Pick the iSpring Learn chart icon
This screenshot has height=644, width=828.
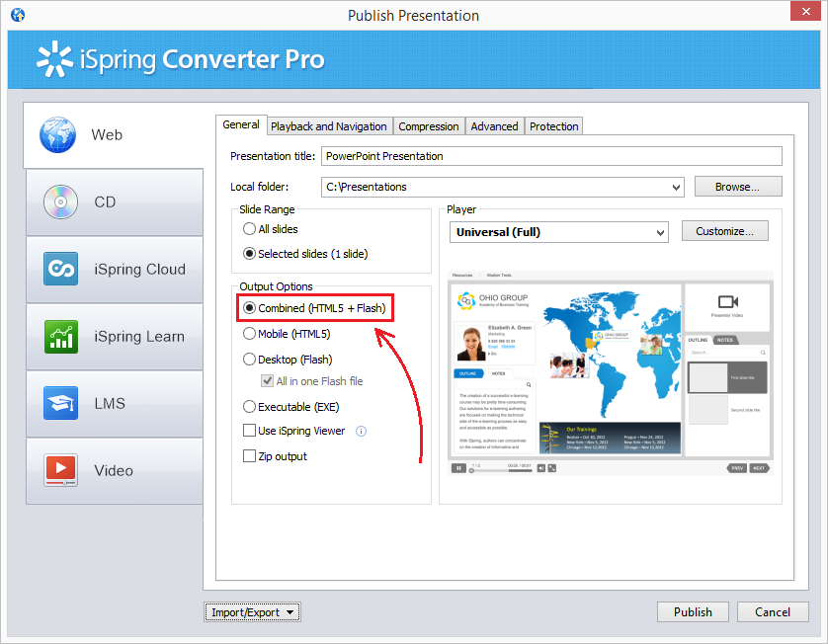coord(60,336)
